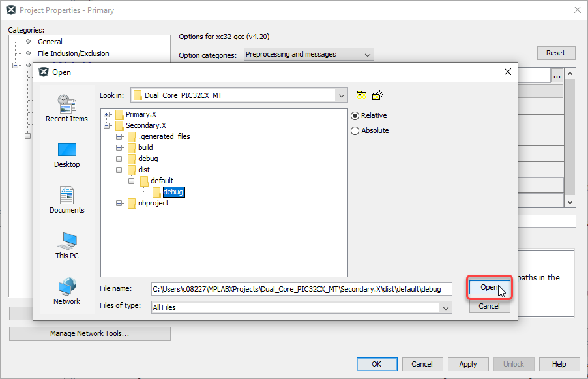Select the Absolute path radio button

pos(355,130)
